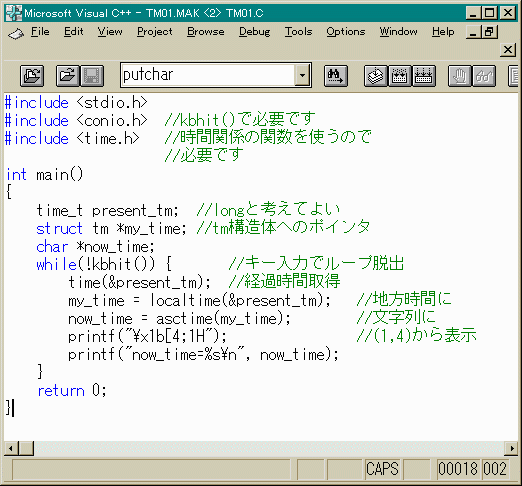Screen dimensions: 522x486
Task: Restore the TM01.C document window
Action: coord(490,32)
